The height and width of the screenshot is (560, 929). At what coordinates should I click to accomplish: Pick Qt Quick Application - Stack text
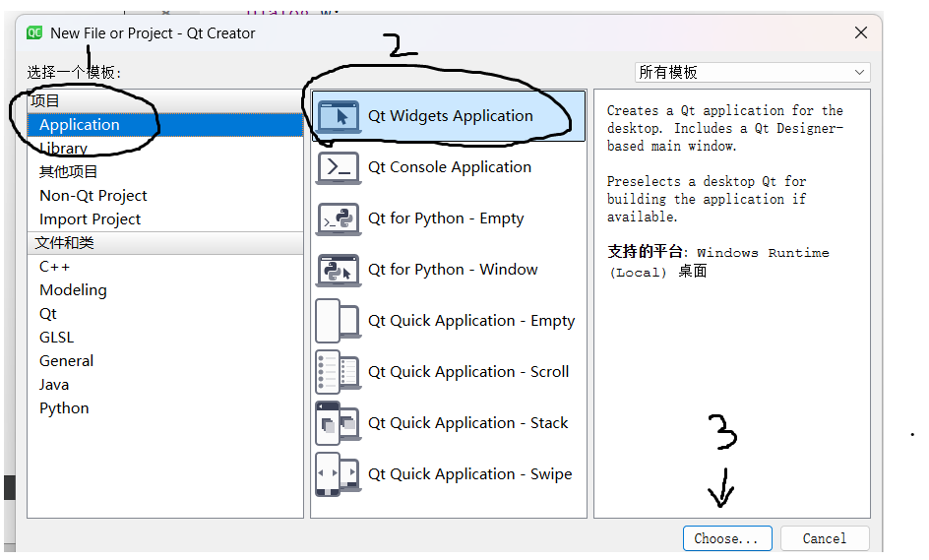pyautogui.click(x=468, y=423)
